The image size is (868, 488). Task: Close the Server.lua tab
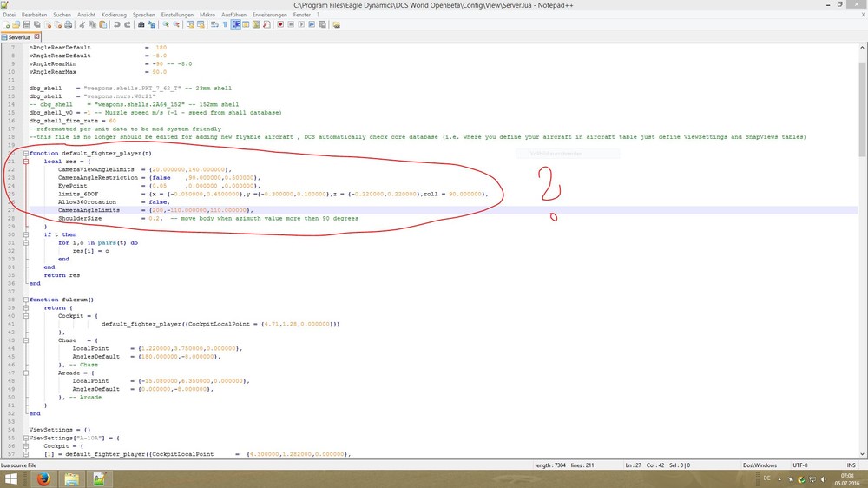click(37, 36)
